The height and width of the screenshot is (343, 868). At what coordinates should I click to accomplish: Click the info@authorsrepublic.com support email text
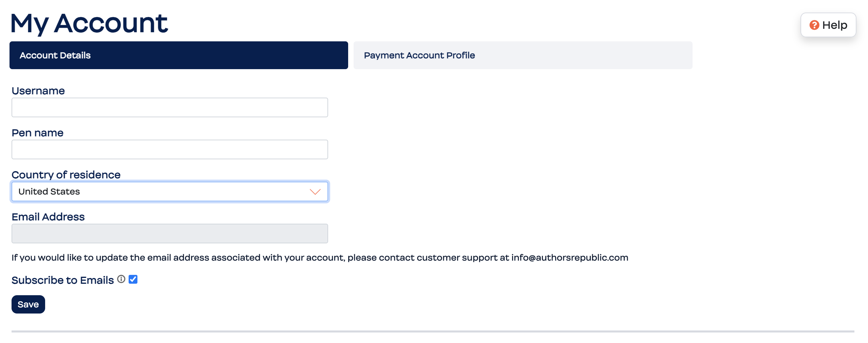coord(570,258)
